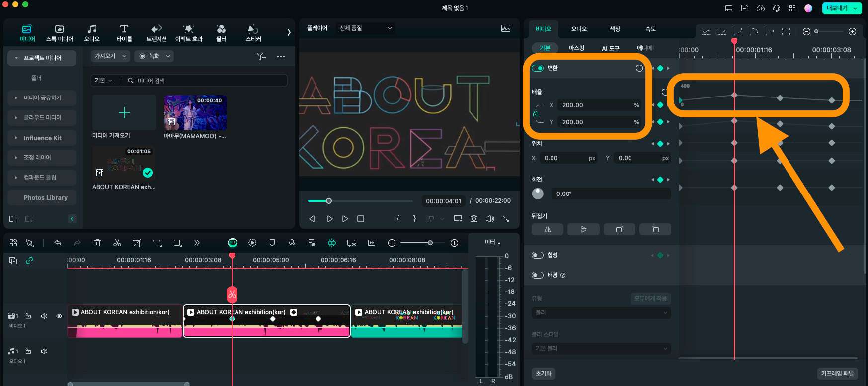The width and height of the screenshot is (868, 386).
Task: Click the stop button in player
Action: [361, 219]
